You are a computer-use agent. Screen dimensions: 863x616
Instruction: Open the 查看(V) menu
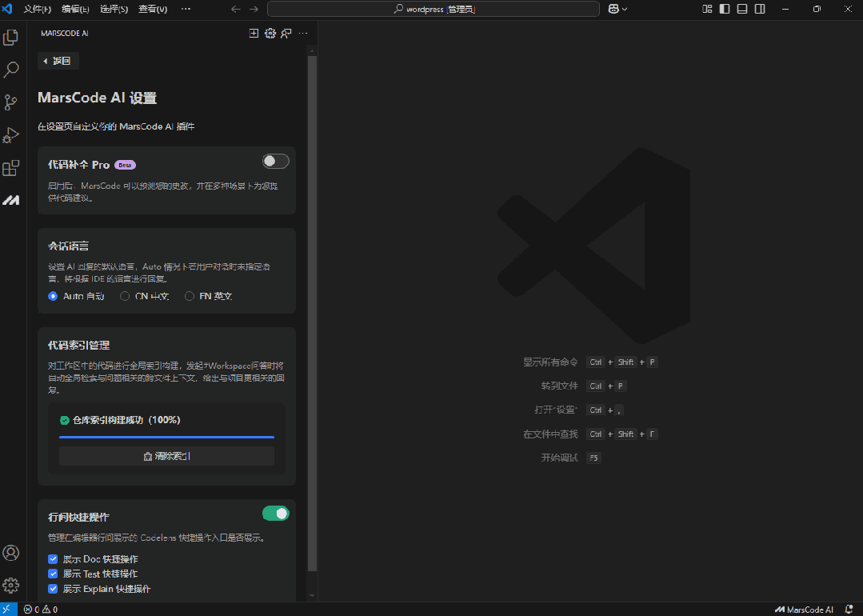153,9
